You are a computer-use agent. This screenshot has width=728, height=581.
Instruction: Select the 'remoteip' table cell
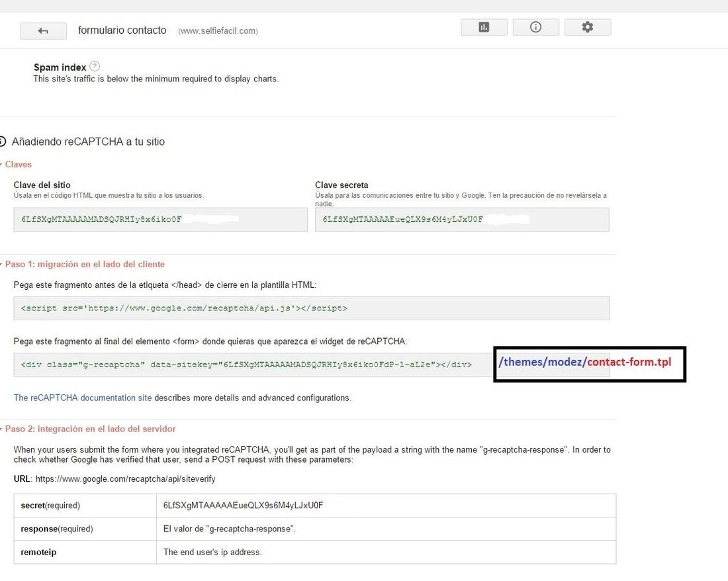click(x=85, y=553)
